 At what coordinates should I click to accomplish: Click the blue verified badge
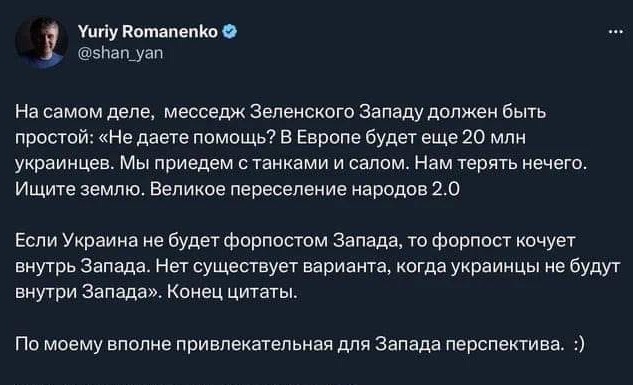(230, 31)
